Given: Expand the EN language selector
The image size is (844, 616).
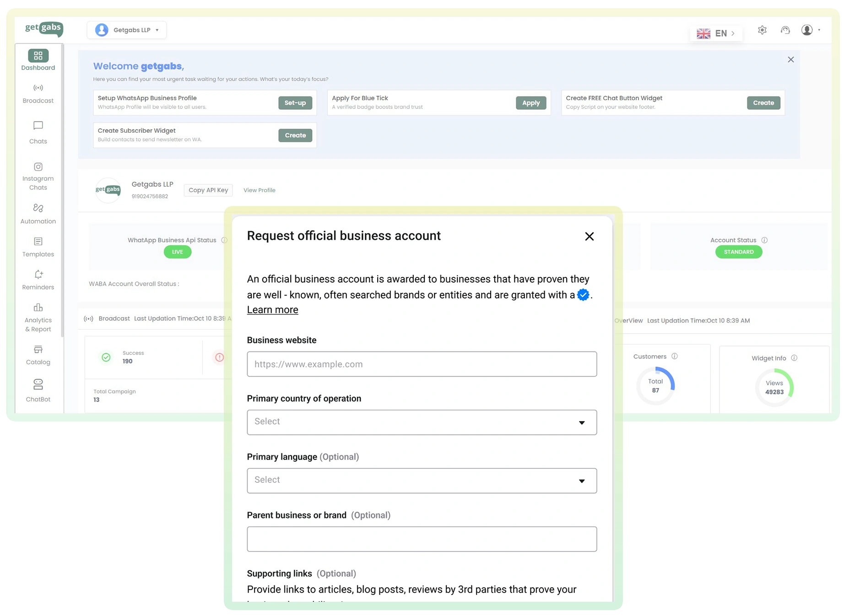Looking at the screenshot, I should click(x=716, y=33).
